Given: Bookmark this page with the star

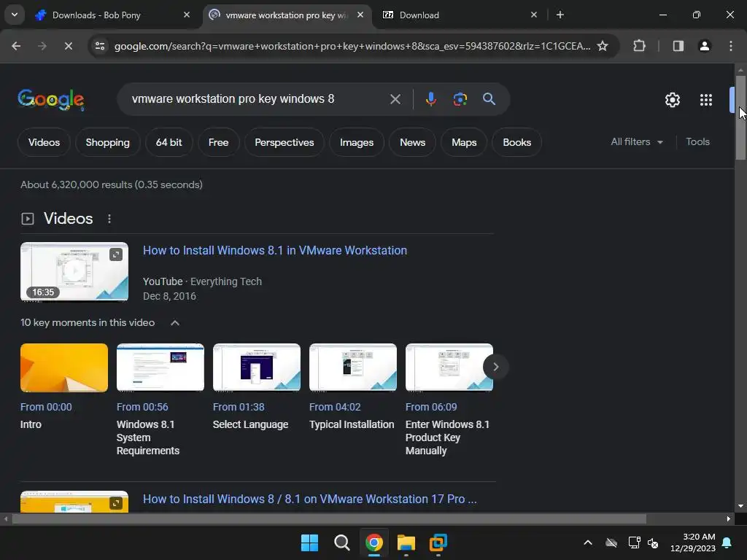Looking at the screenshot, I should [603, 46].
